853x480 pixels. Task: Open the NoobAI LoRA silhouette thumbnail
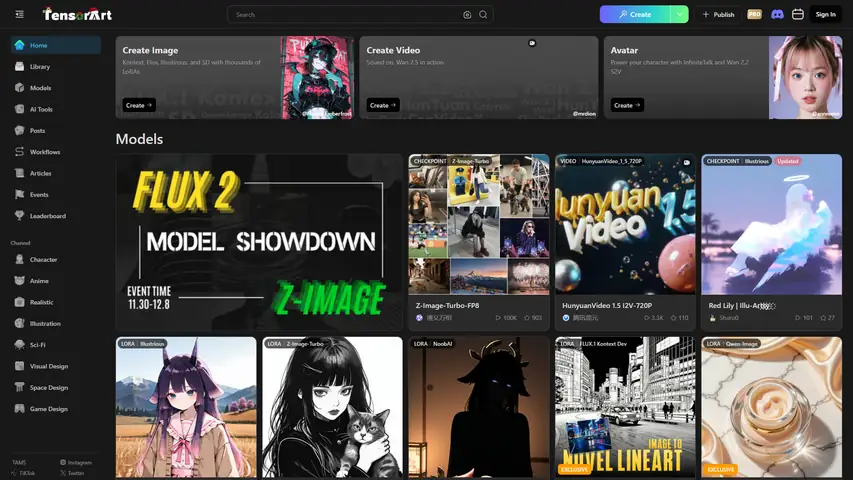(479, 407)
